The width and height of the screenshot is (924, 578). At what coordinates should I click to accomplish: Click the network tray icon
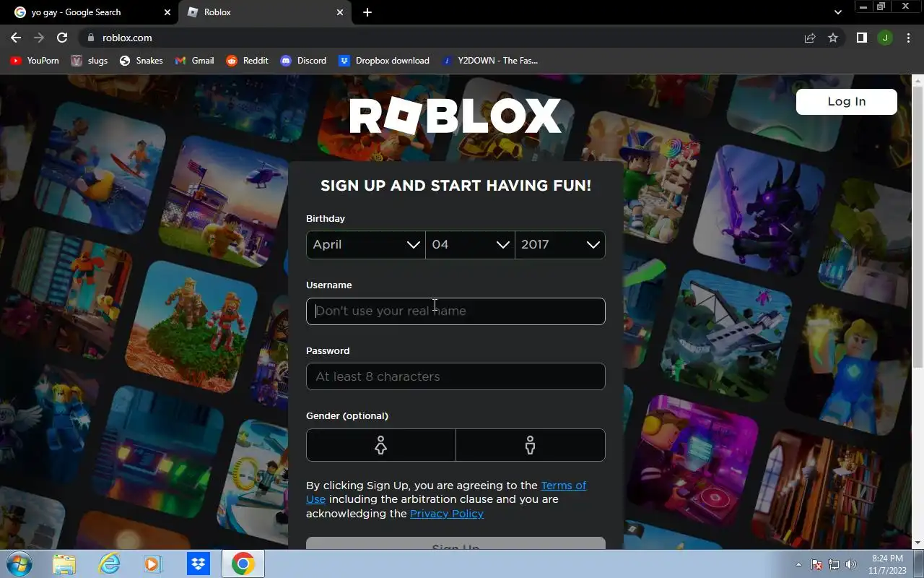click(x=834, y=564)
